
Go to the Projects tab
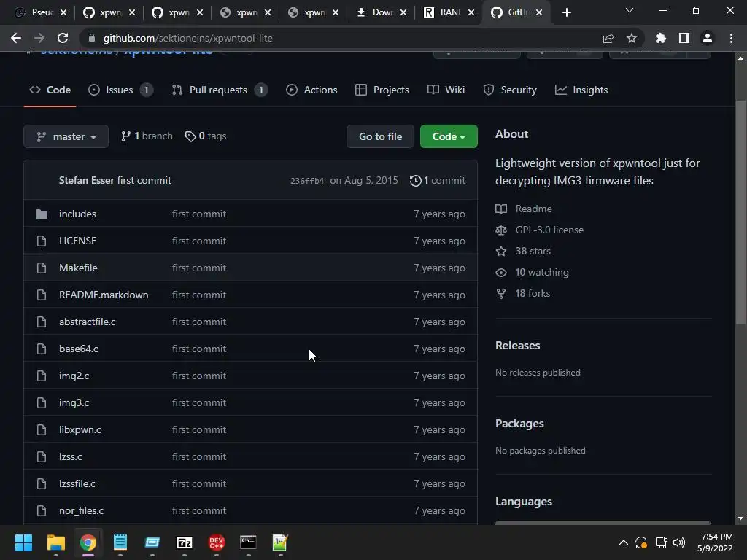coord(382,90)
